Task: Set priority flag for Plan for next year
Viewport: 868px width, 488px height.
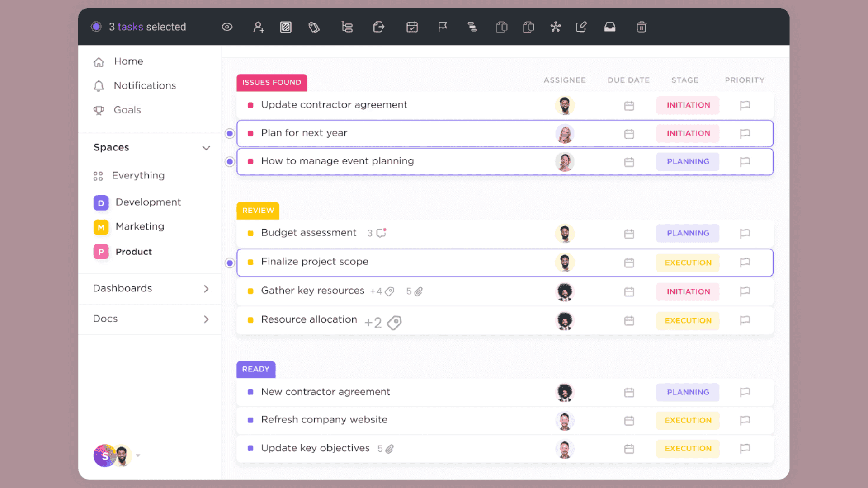Action: coord(745,133)
